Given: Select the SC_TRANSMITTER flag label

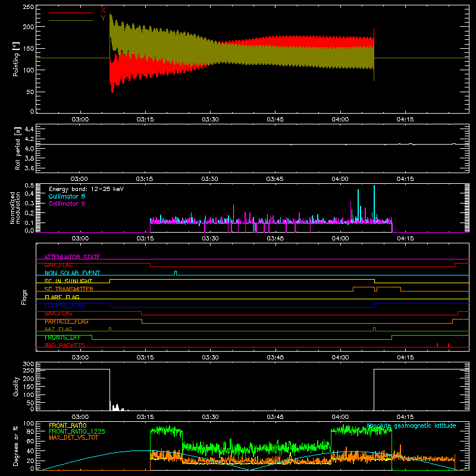Looking at the screenshot, I should 69,289.
